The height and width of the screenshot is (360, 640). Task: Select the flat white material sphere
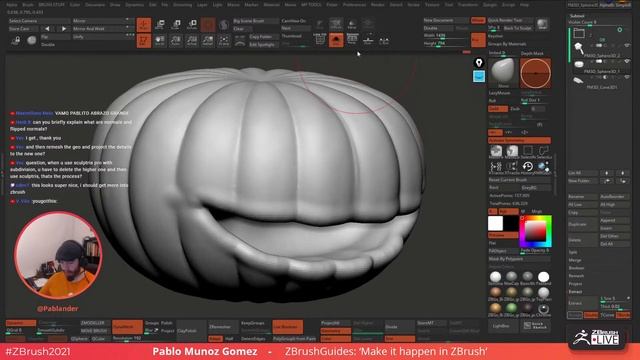coord(543,277)
